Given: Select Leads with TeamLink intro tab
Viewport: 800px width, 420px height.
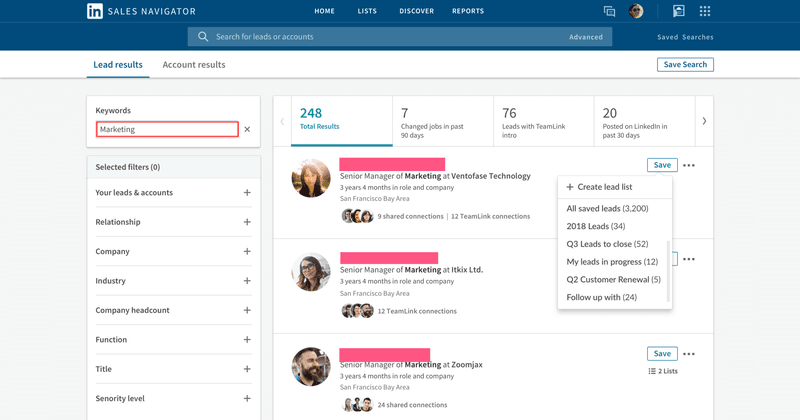Looking at the screenshot, I should tap(544, 121).
